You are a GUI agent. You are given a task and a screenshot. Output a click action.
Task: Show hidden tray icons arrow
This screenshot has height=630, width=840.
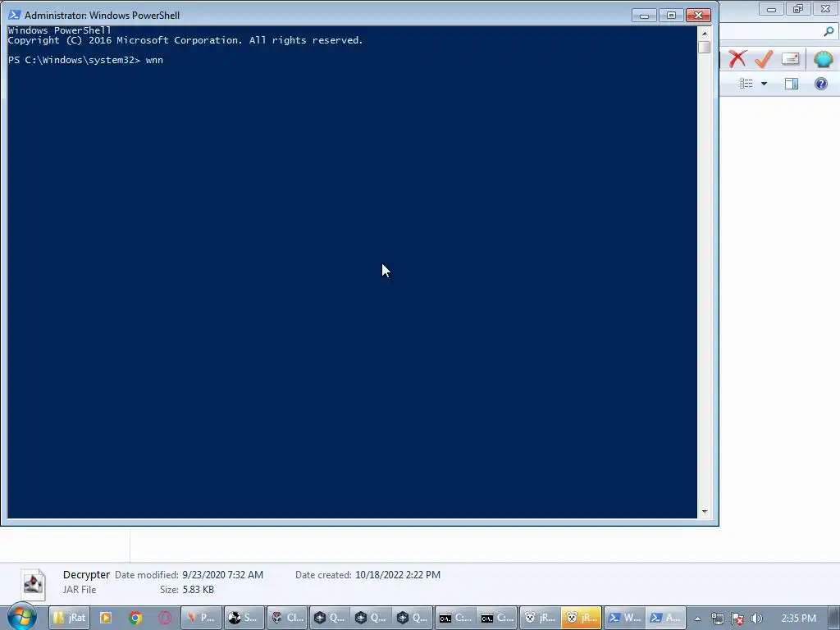pyautogui.click(x=697, y=619)
